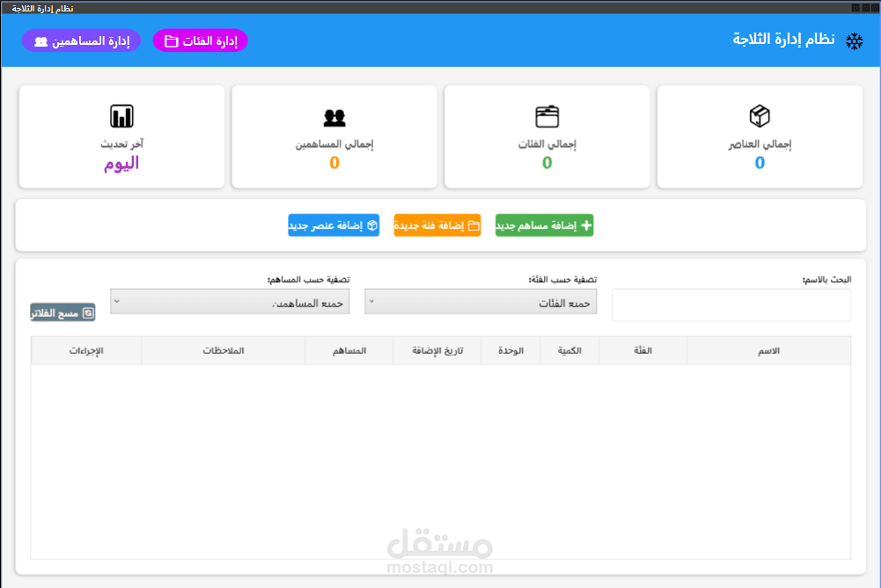881x588 pixels.
Task: Click the bar chart icon in آخر تحديث card
Action: (x=122, y=116)
